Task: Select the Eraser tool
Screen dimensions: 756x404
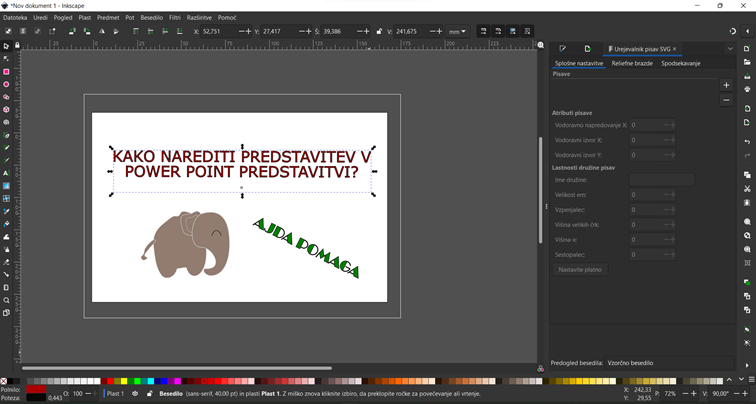Action: [x=6, y=262]
